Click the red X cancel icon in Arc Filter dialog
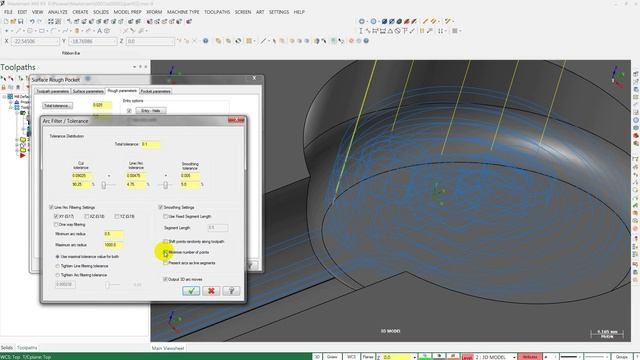Viewport: 640px width, 360px height. pyautogui.click(x=211, y=291)
